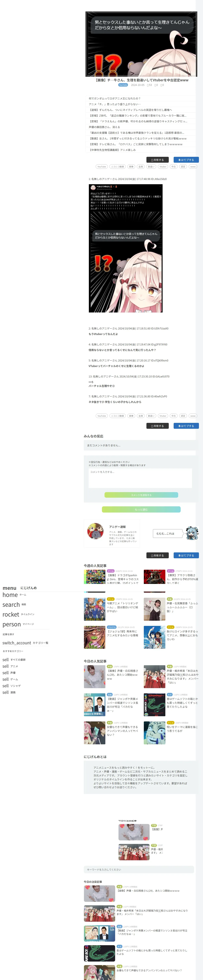Click 共有する below the アニゲー速報 card
The image size is (203, 980).
click(158, 555)
